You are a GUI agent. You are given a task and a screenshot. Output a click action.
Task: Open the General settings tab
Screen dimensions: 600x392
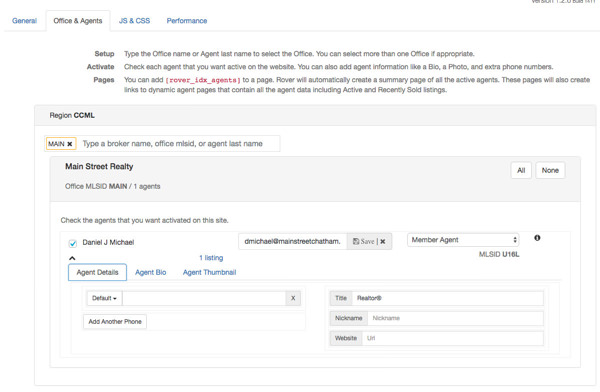[24, 21]
